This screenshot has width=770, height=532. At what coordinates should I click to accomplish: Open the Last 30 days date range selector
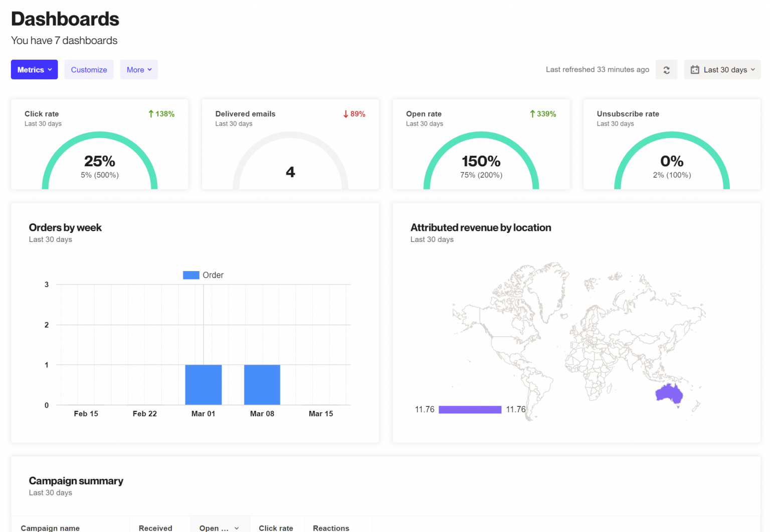click(x=722, y=70)
